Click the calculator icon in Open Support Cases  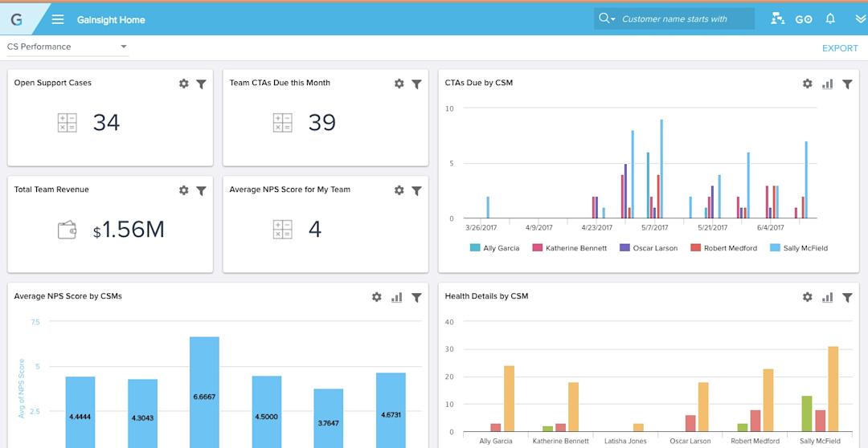[68, 123]
